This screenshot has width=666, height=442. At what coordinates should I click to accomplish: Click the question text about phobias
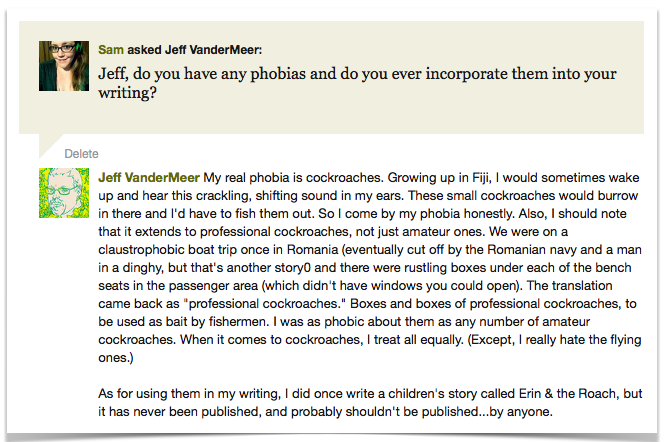pyautogui.click(x=357, y=83)
